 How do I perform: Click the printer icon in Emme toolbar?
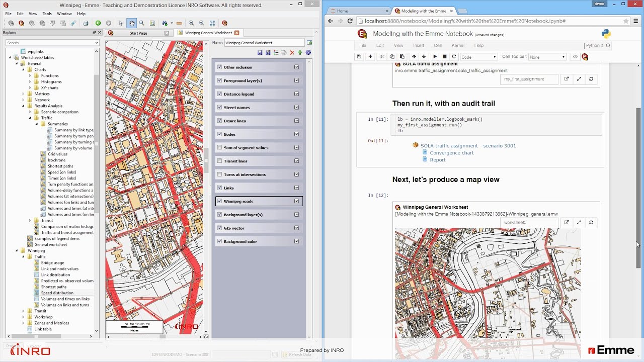coord(86,23)
